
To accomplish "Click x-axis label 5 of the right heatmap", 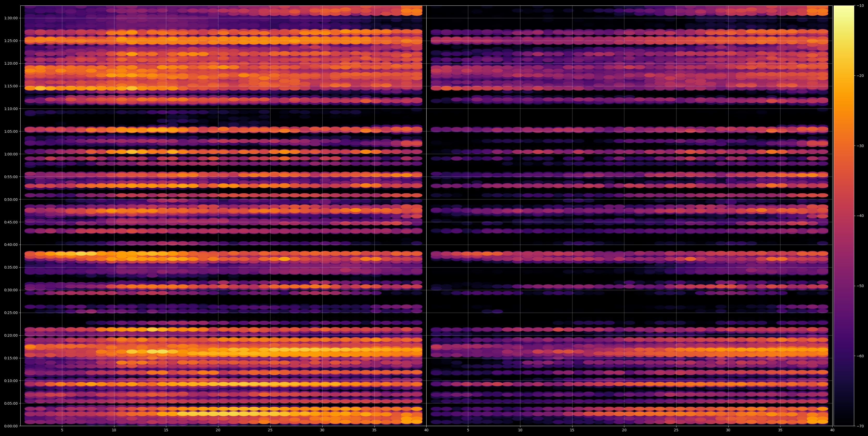I will coord(468,430).
